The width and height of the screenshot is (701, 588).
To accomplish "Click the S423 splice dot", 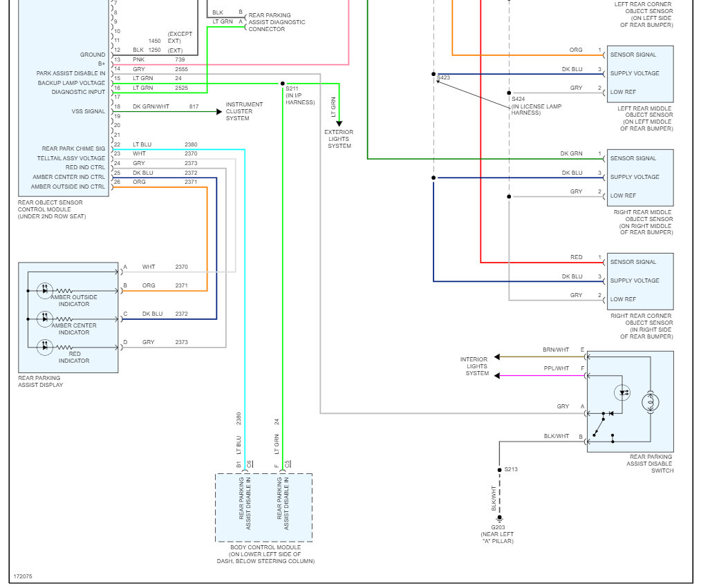I will point(433,74).
